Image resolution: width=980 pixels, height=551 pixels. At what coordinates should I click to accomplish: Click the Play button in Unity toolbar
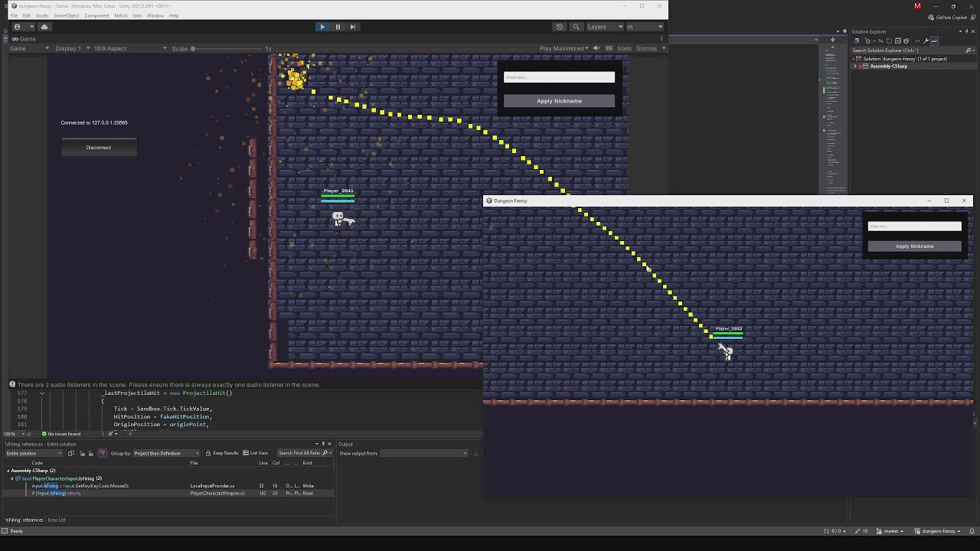pyautogui.click(x=322, y=27)
